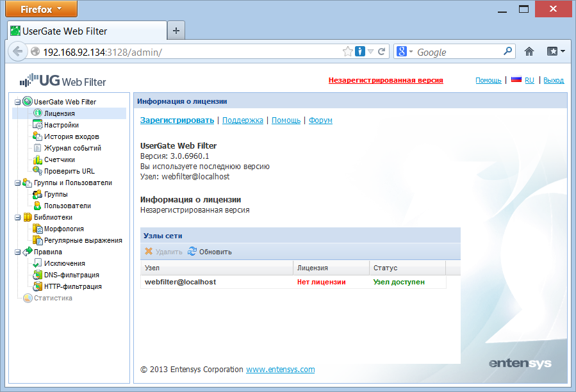Click the Firefox home icon
The height and width of the screenshot is (392, 576).
click(529, 51)
